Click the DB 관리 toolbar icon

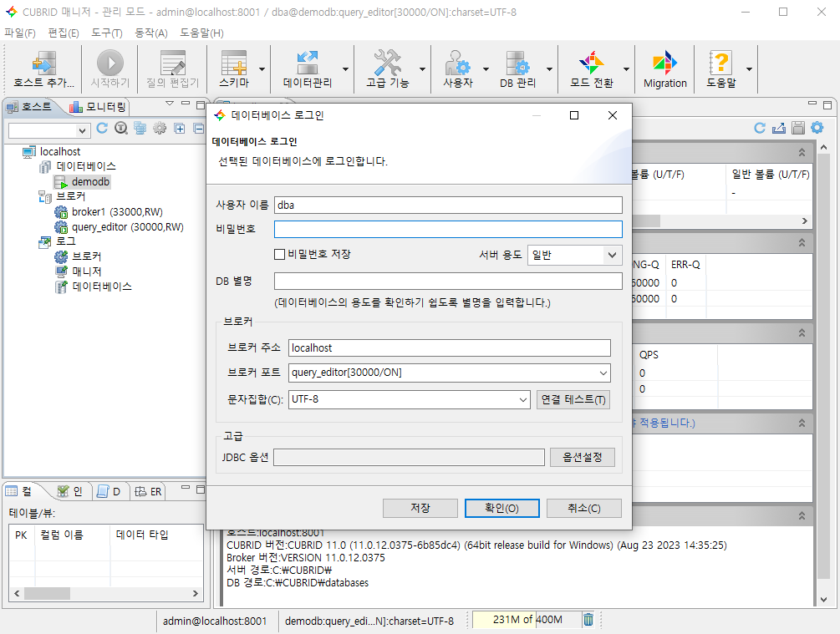pyautogui.click(x=517, y=63)
